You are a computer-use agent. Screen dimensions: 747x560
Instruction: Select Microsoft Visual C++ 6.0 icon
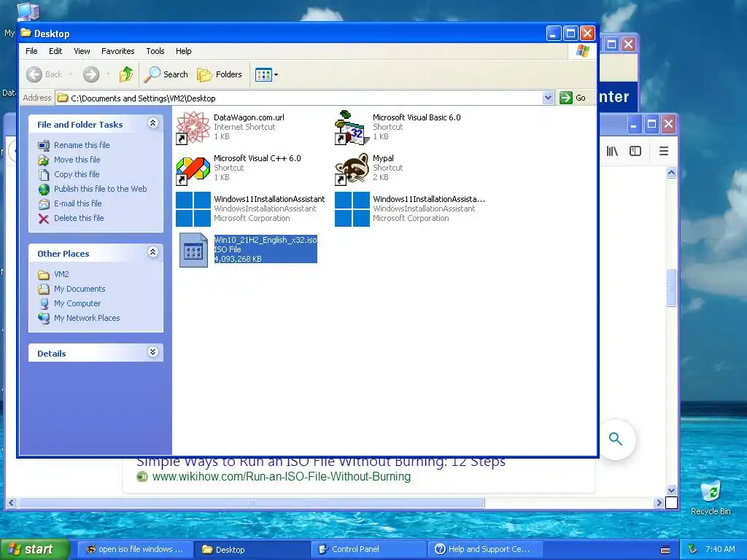pyautogui.click(x=193, y=168)
